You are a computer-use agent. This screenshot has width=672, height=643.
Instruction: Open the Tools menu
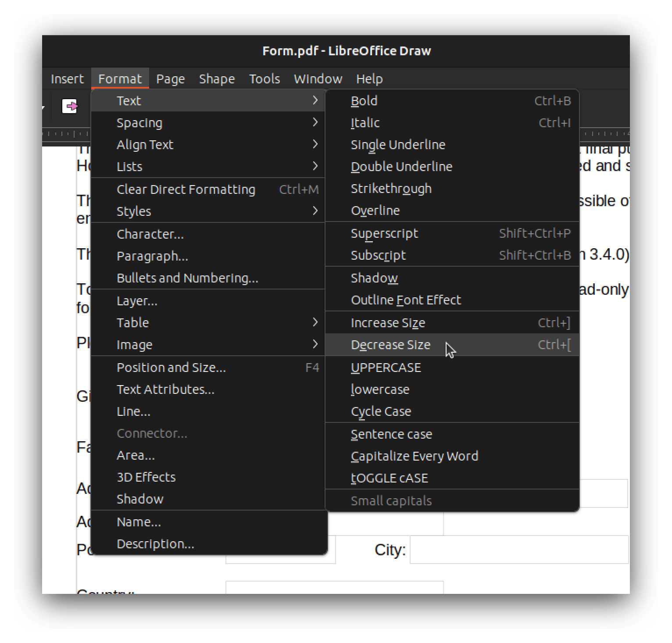265,79
